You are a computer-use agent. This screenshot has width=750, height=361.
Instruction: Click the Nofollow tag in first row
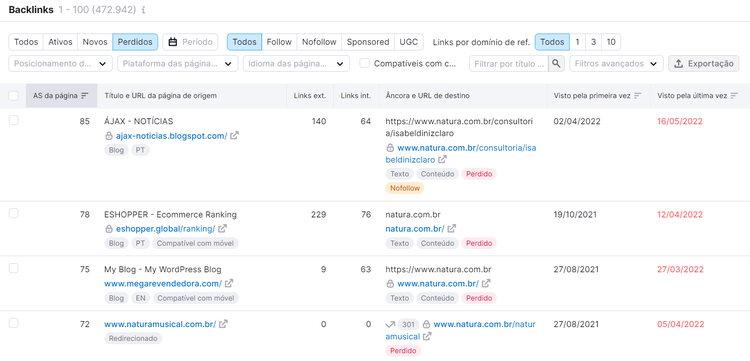tap(405, 188)
